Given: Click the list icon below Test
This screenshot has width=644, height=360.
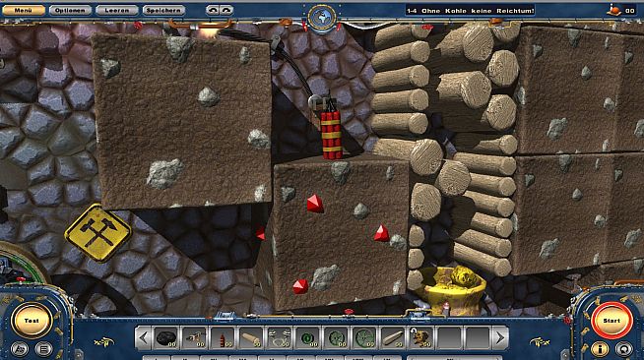Looking at the screenshot, I should point(43,349).
